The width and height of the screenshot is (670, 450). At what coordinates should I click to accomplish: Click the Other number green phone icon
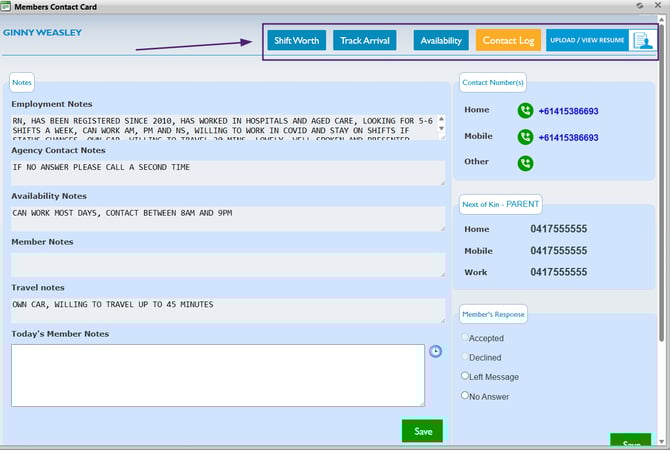[525, 162]
